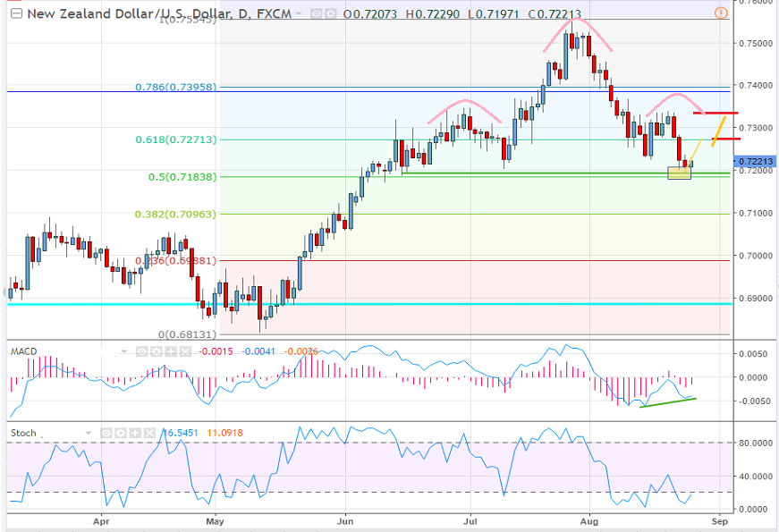Click Fibonacci level label 0.5(0.71838)

tap(182, 177)
